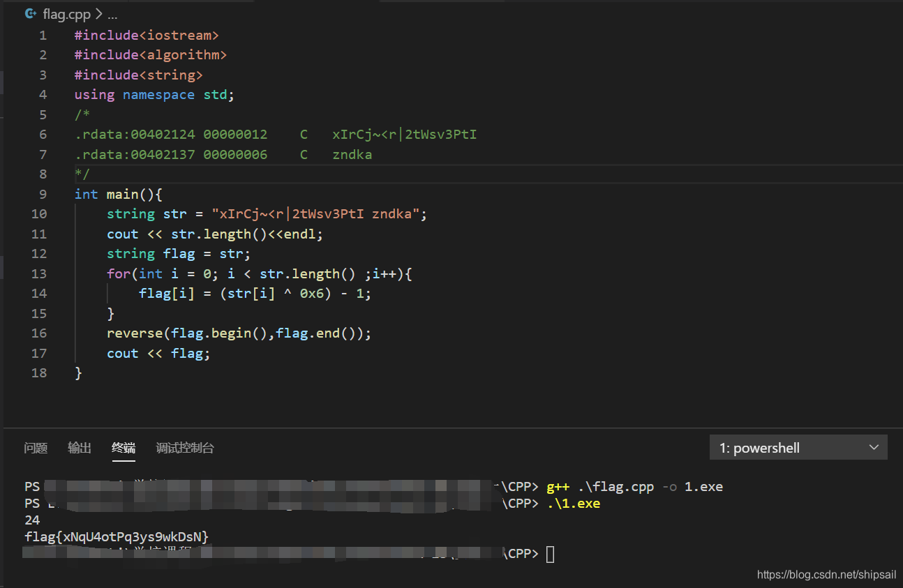The width and height of the screenshot is (903, 588).
Task: Click the g++ compile command in terminal
Action: (635, 487)
